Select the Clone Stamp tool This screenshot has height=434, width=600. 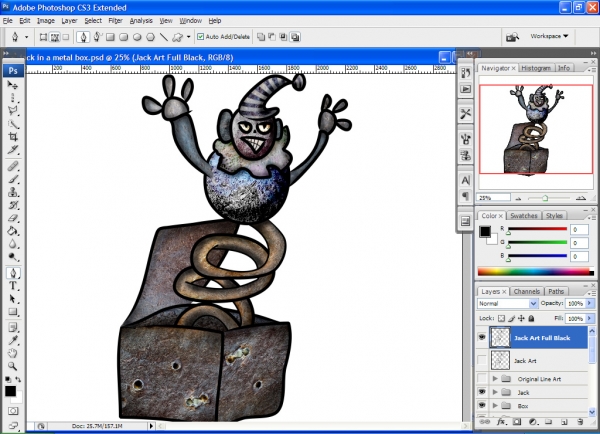coord(13,192)
